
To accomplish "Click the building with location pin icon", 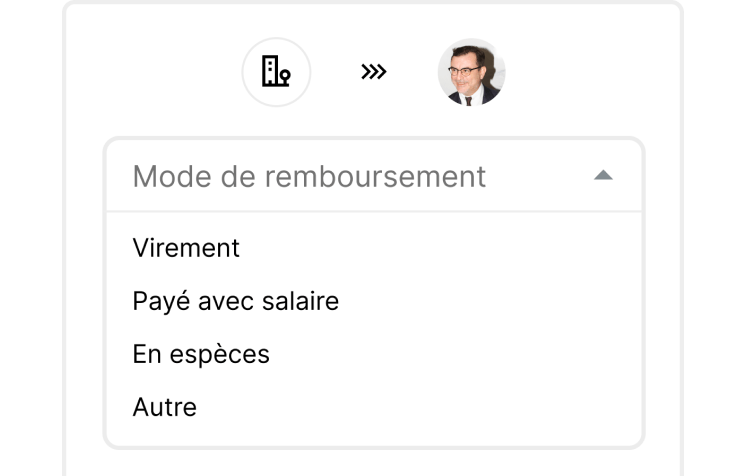I will pos(276,73).
